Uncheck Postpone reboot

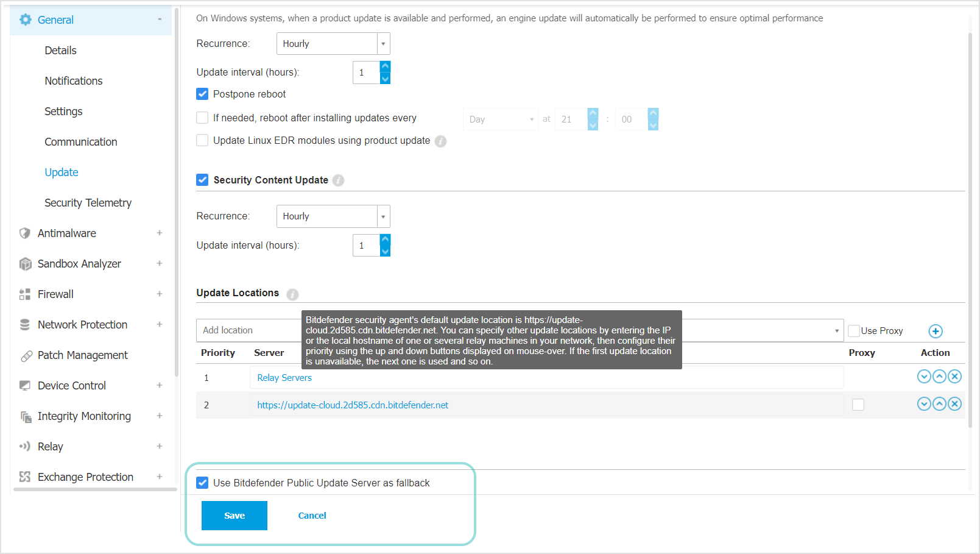(202, 94)
